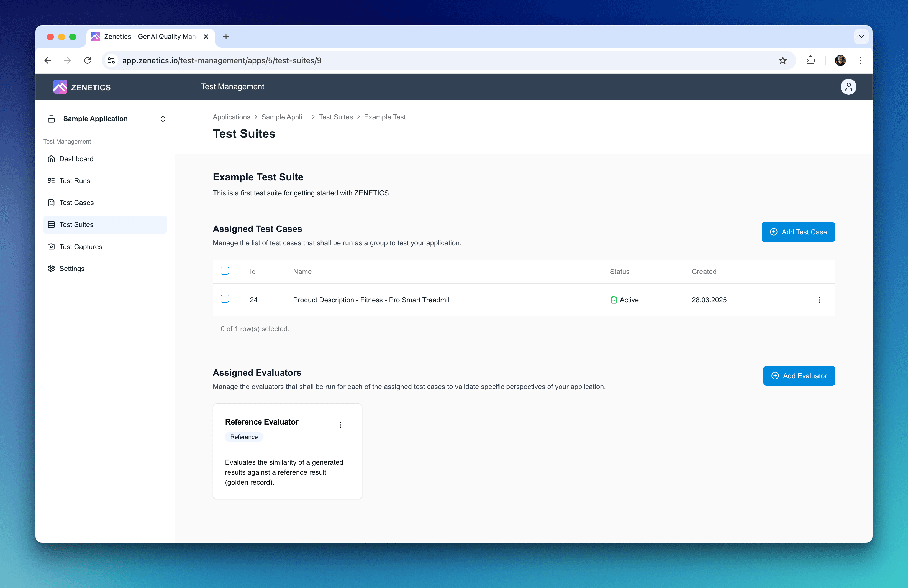Open the user account icon top right
Screen dimensions: 908x588
tap(848, 87)
